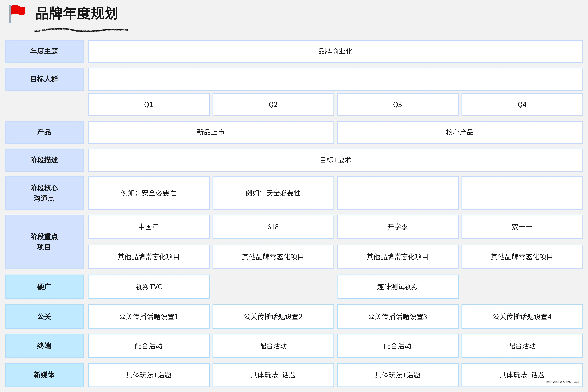Select the 品牌商业化 cell
Image resolution: width=588 pixels, height=392 pixels.
click(335, 51)
